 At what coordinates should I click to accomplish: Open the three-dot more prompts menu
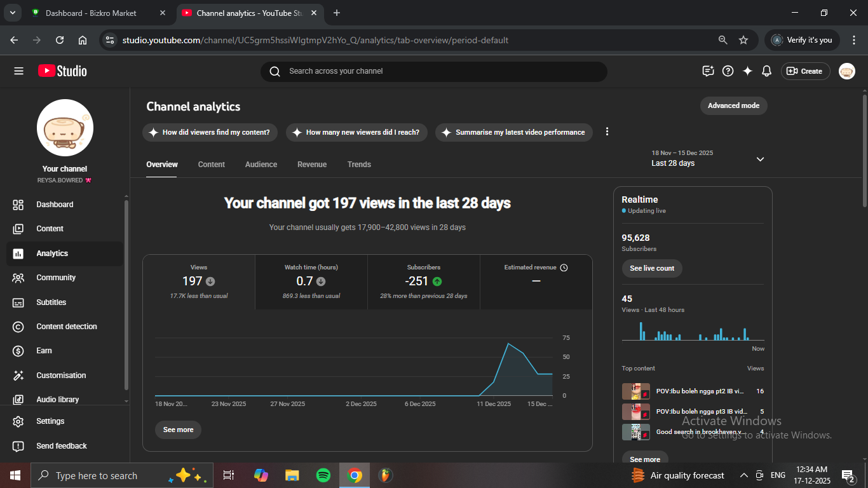click(x=607, y=132)
